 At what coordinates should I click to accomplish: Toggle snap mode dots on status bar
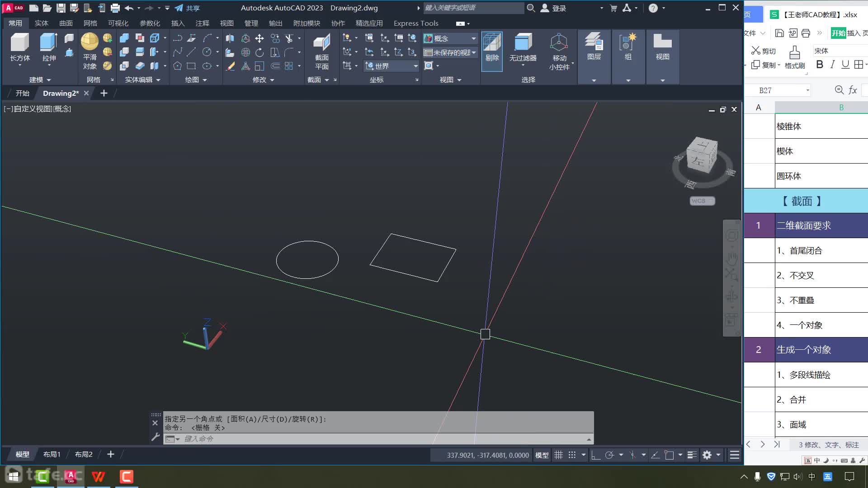(x=572, y=455)
